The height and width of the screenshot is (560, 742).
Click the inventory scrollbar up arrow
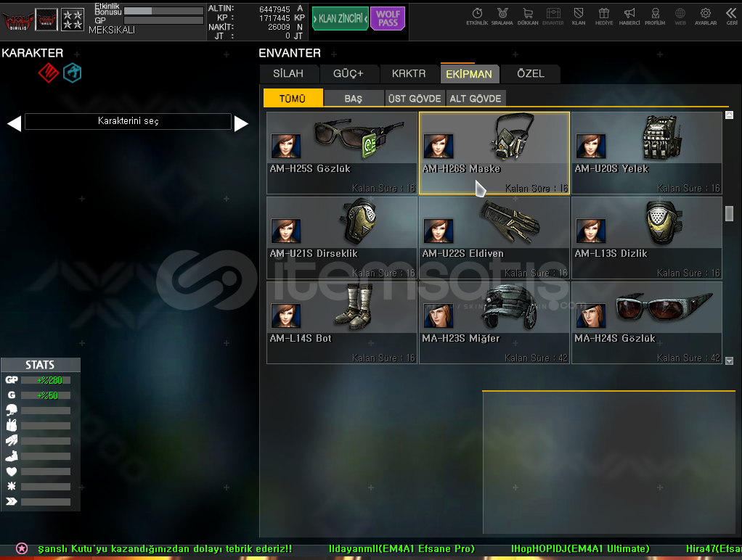click(x=729, y=115)
